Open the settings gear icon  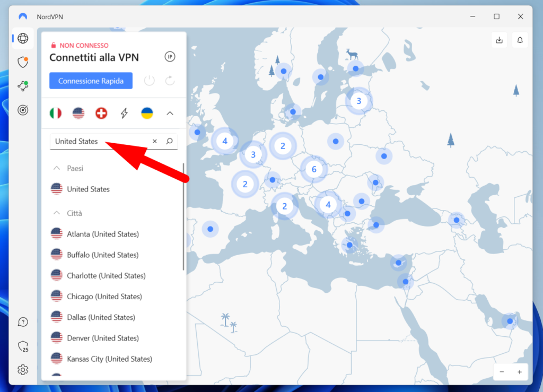tap(23, 370)
